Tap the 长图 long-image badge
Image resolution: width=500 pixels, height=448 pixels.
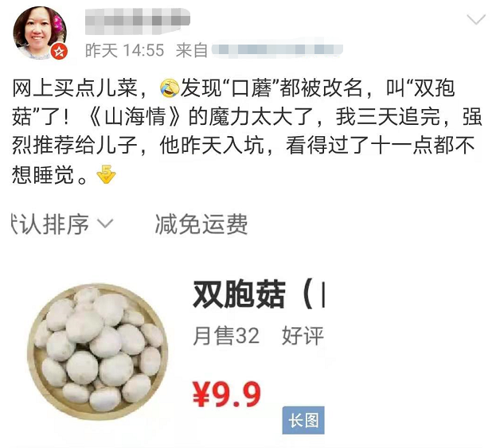click(x=303, y=420)
